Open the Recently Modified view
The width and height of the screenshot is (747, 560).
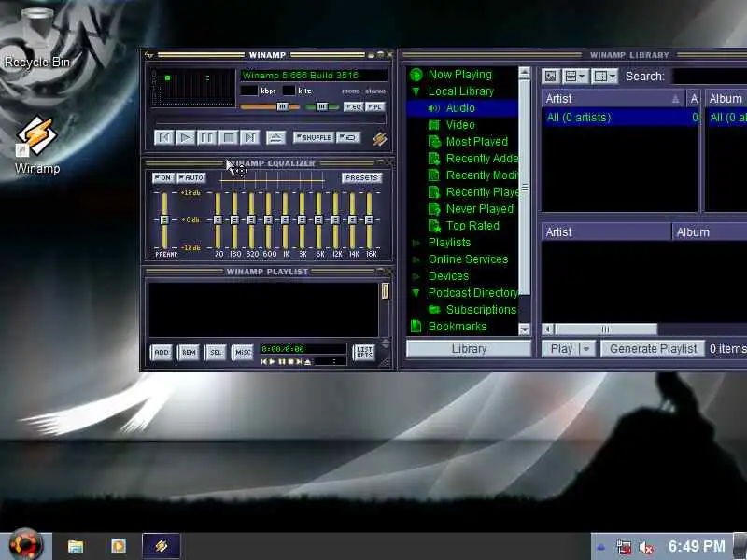click(x=482, y=175)
